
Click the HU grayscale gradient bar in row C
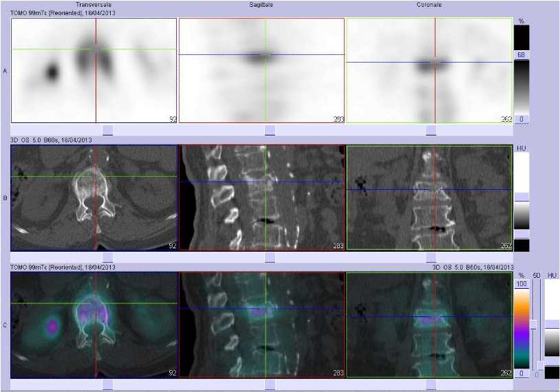pos(552,342)
